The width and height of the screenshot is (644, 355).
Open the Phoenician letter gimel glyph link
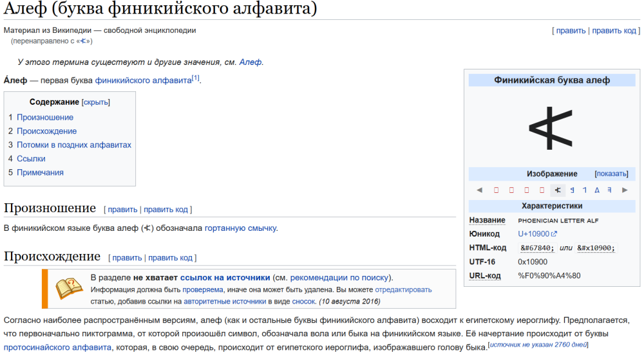pyautogui.click(x=585, y=190)
